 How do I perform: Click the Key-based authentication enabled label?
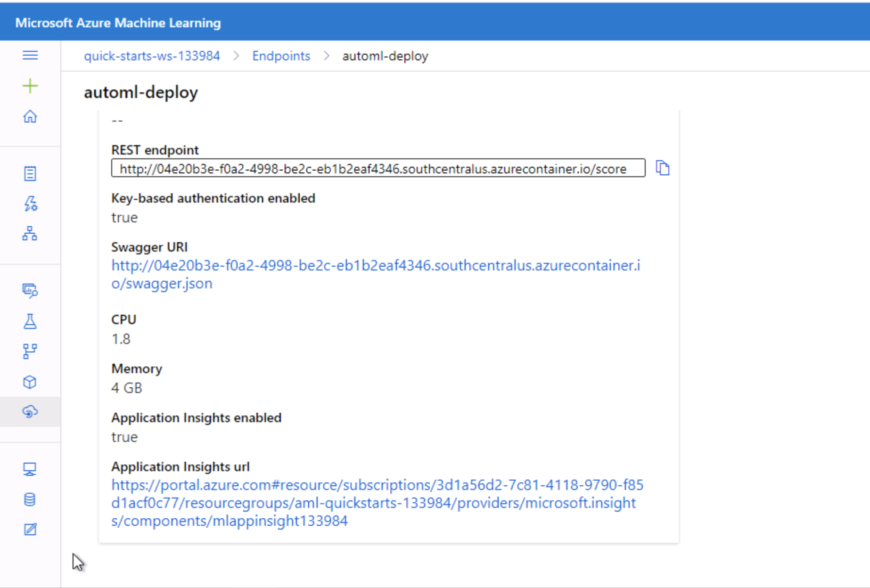coord(213,198)
